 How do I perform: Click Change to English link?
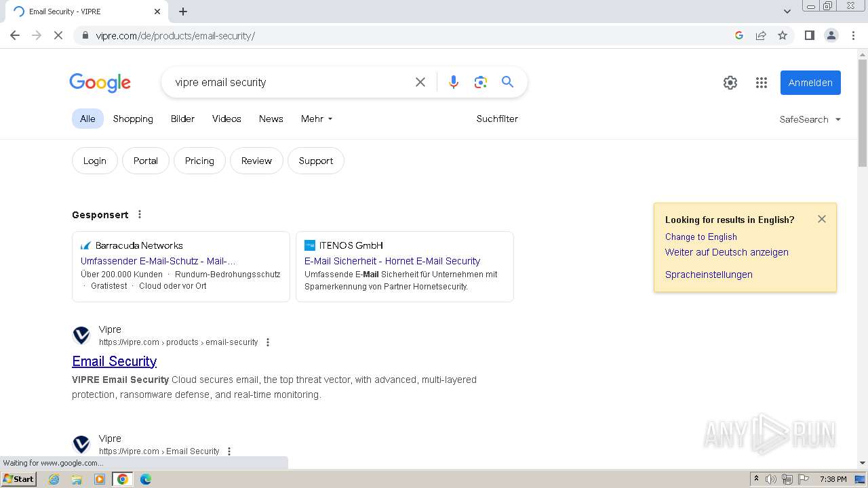coord(701,237)
